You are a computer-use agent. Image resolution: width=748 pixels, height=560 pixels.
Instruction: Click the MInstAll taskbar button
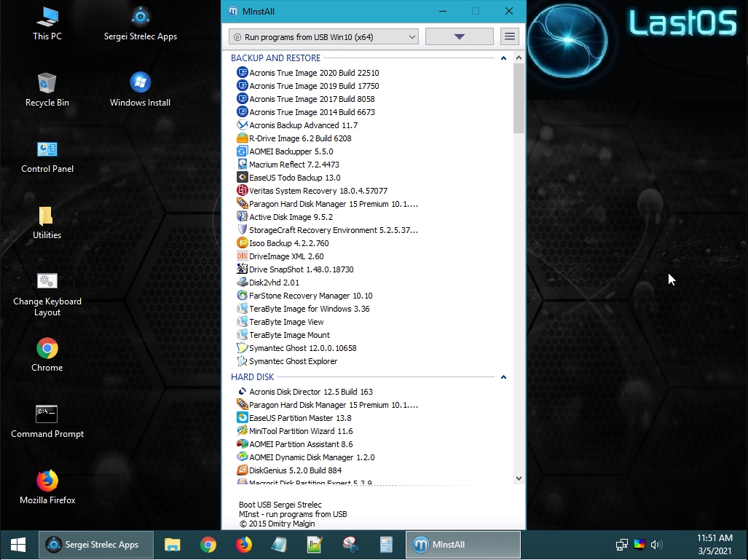[x=462, y=545]
